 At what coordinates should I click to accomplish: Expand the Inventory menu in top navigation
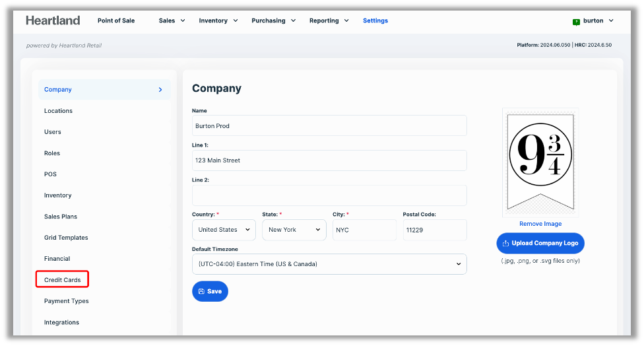click(x=218, y=20)
